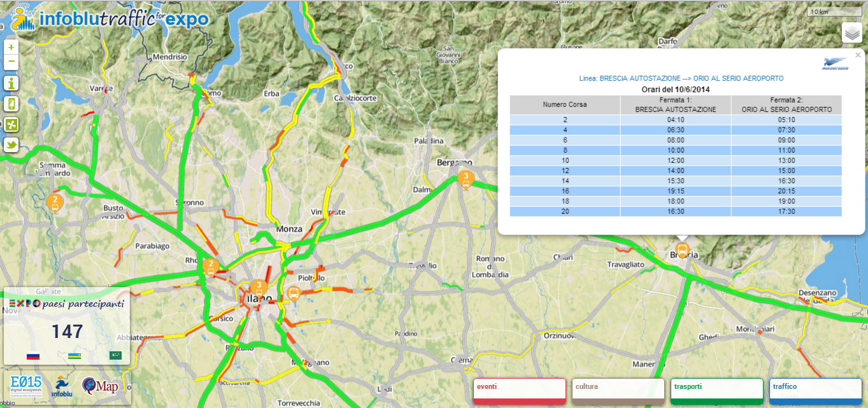Close the bus timetable popup
This screenshot has width=868, height=408.
(858, 55)
